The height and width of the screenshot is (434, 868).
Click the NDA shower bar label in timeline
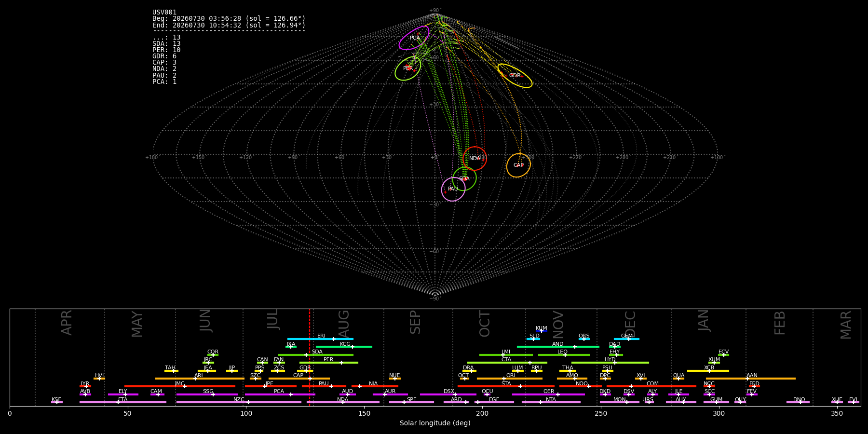click(x=343, y=400)
